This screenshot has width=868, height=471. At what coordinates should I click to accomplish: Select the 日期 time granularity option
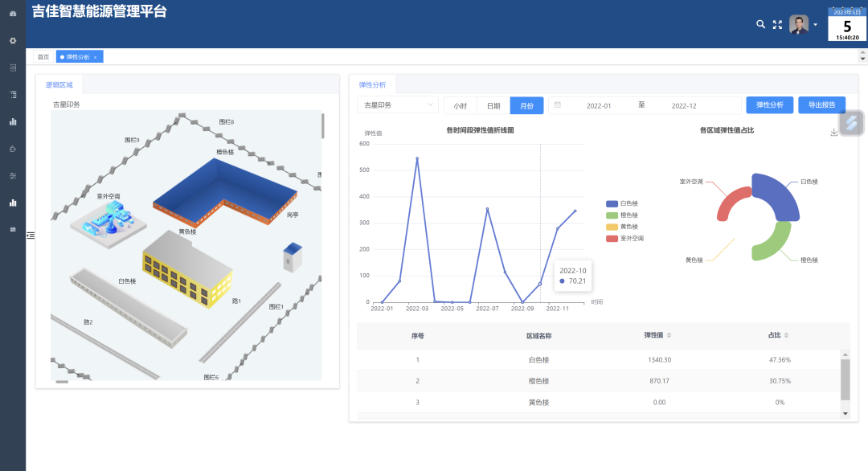click(493, 106)
